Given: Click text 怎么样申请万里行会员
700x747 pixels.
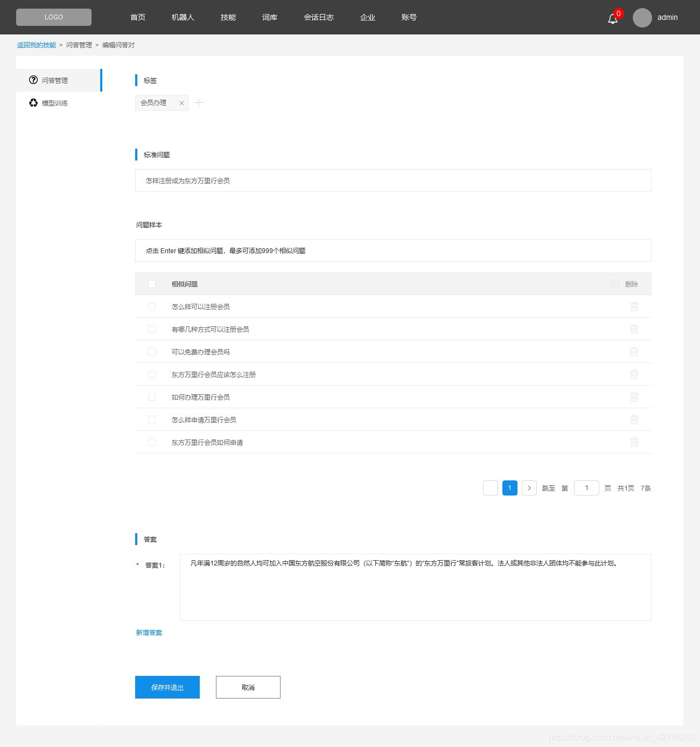Looking at the screenshot, I should pos(204,420).
